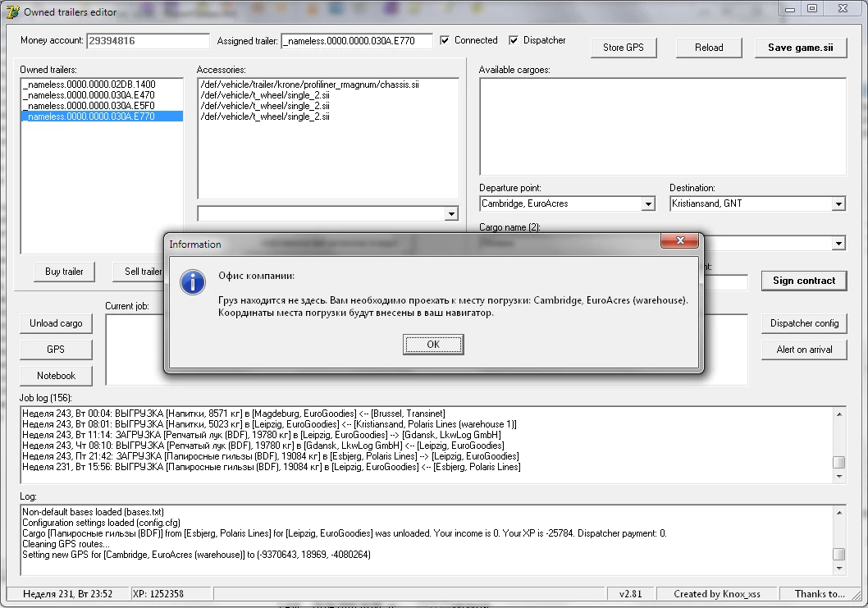This screenshot has height=608, width=868.
Task: Click the Money account input field
Action: point(148,41)
